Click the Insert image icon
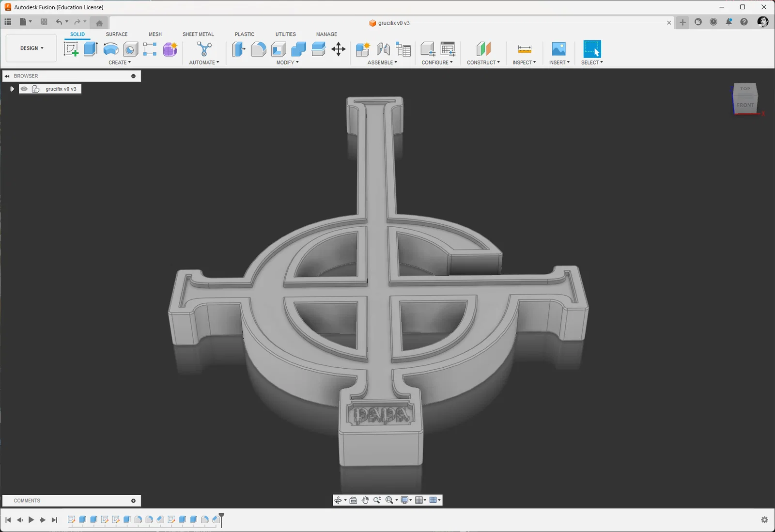The height and width of the screenshot is (532, 775). pos(558,49)
